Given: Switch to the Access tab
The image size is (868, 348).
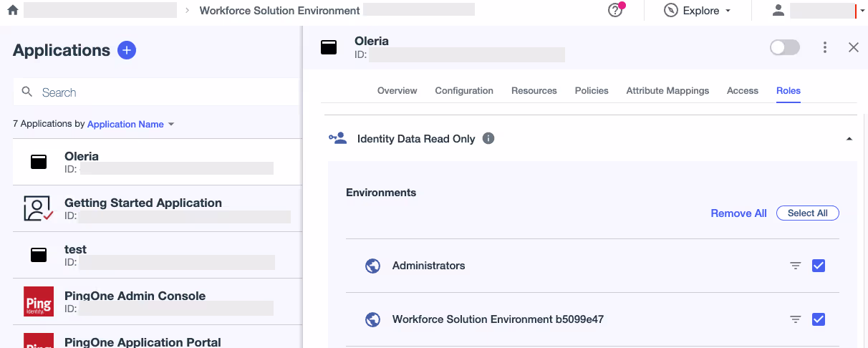Looking at the screenshot, I should [743, 91].
